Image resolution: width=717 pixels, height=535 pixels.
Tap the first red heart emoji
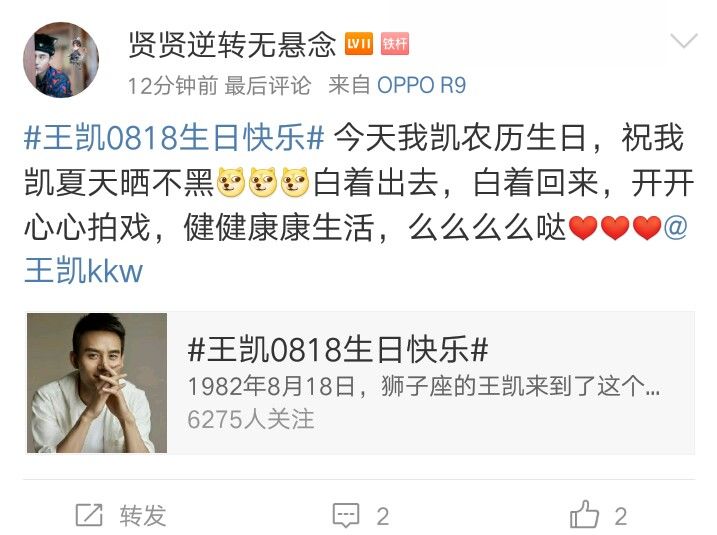pyautogui.click(x=583, y=227)
